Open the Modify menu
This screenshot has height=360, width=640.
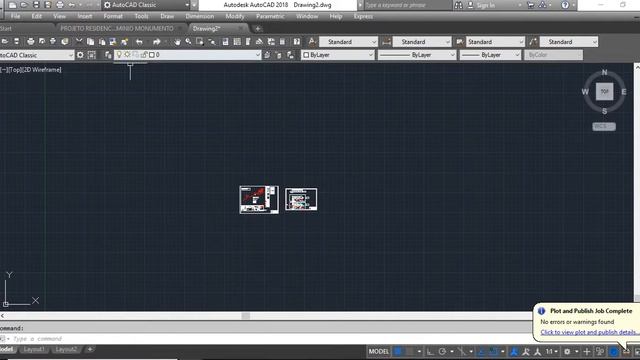coord(235,16)
